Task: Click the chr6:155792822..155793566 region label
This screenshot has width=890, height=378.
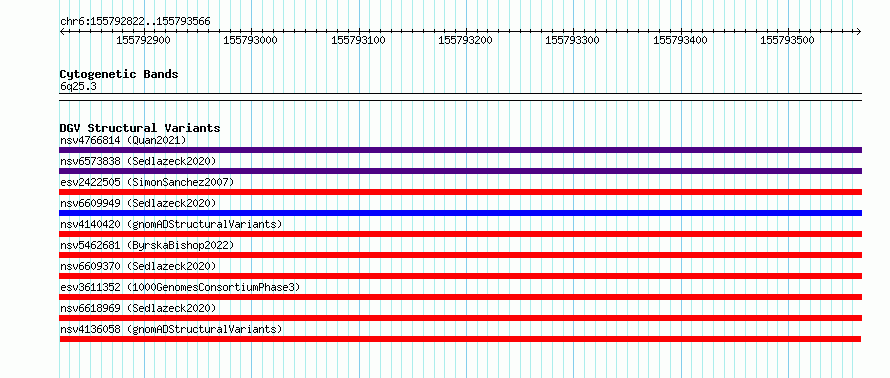Action: tap(135, 22)
